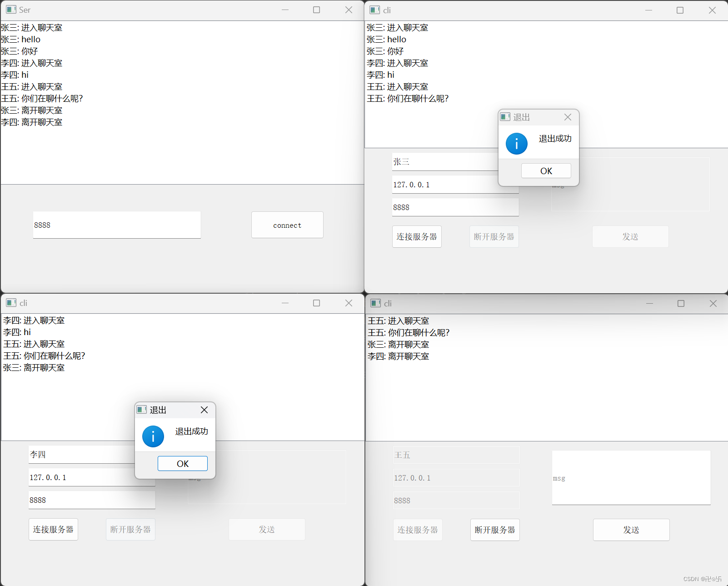Minimize the 李四 cli window
The height and width of the screenshot is (586, 728).
[x=285, y=303]
